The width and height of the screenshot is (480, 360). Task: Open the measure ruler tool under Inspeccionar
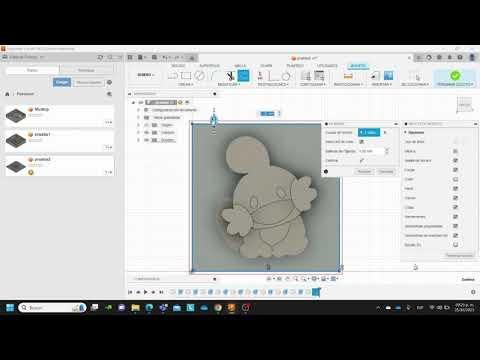click(x=348, y=76)
